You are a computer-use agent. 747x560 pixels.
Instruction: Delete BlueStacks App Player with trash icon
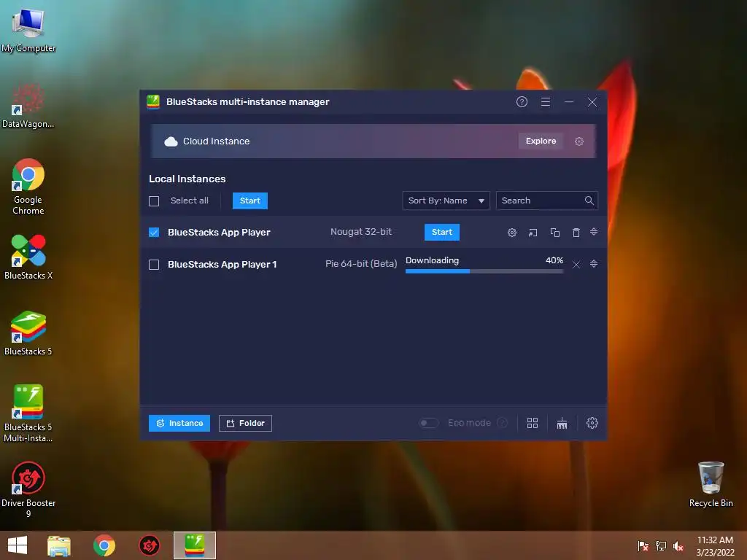click(x=576, y=233)
